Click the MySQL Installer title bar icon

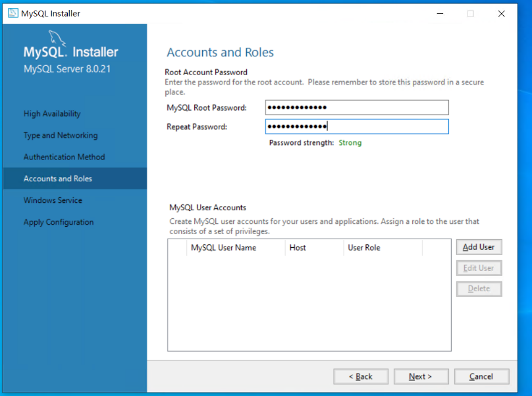point(13,13)
